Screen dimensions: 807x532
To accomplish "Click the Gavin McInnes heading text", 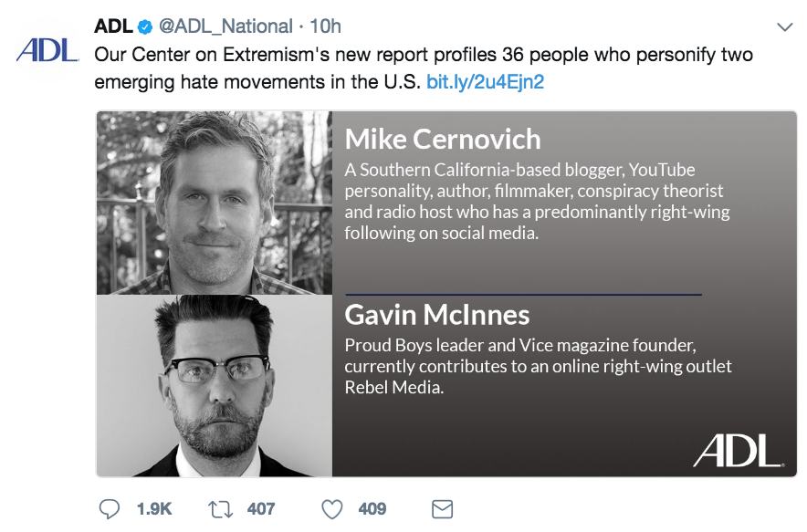I will [436, 315].
